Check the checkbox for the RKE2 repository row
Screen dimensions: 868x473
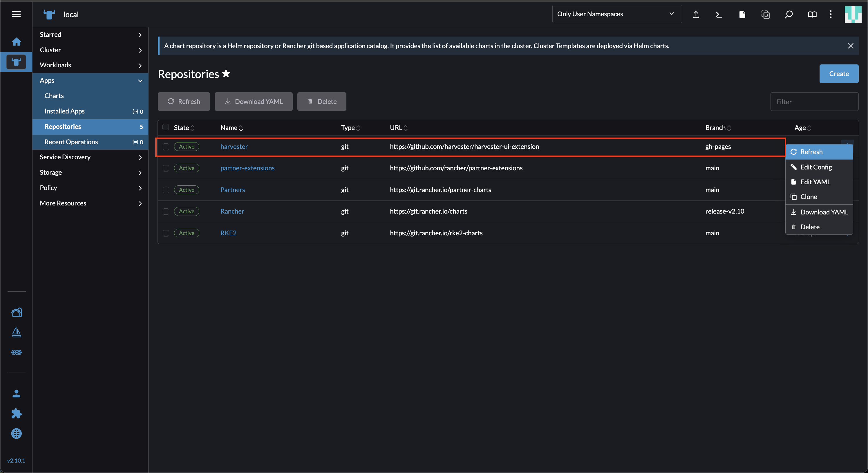[165, 233]
